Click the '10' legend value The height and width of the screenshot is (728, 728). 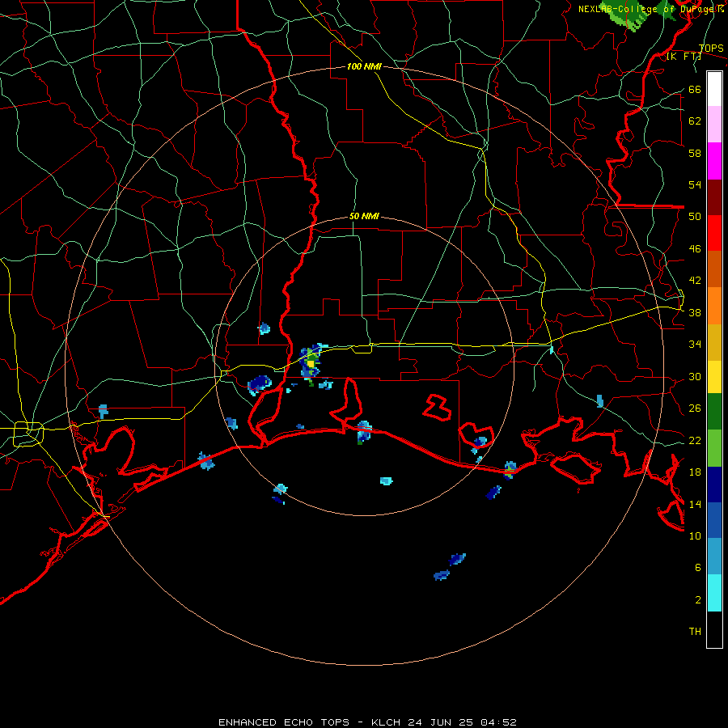695,536
